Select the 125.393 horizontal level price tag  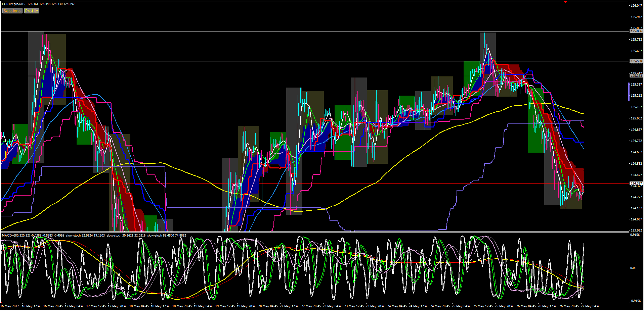[636, 76]
